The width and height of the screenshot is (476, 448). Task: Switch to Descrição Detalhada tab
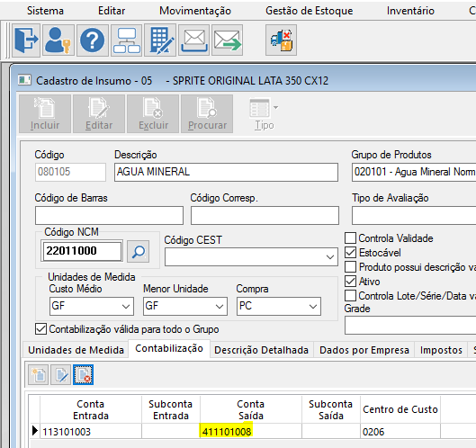[x=261, y=350]
